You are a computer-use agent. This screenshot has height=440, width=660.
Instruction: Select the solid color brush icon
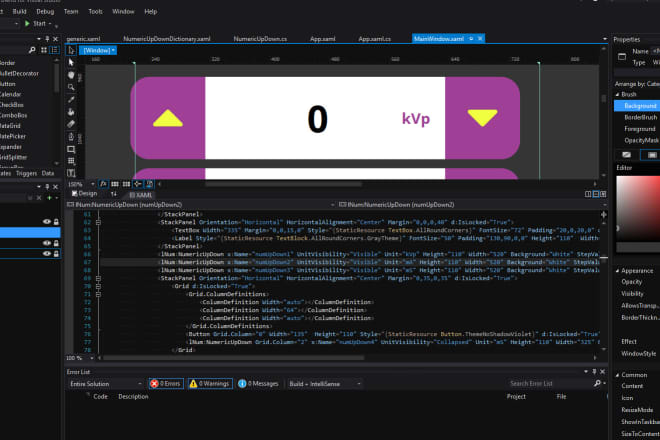point(652,155)
